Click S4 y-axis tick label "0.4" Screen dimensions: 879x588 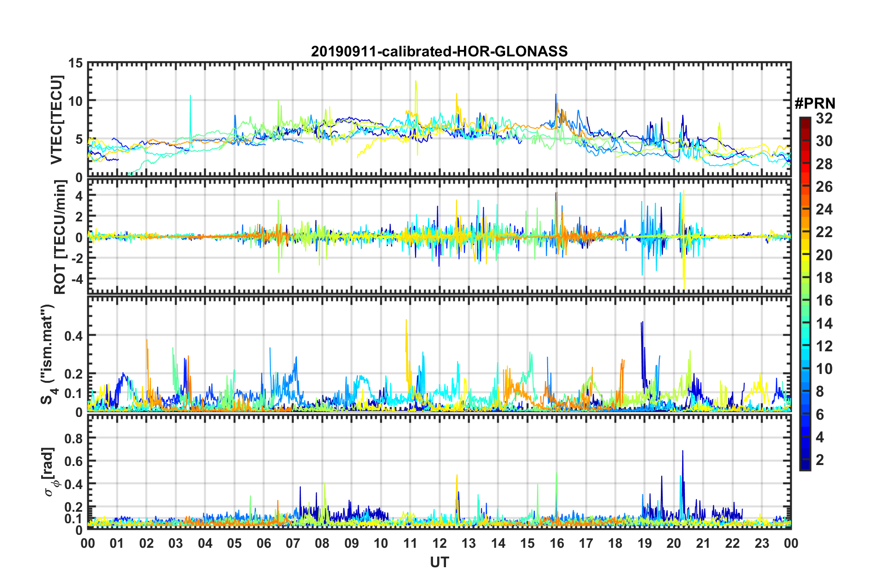tap(73, 336)
